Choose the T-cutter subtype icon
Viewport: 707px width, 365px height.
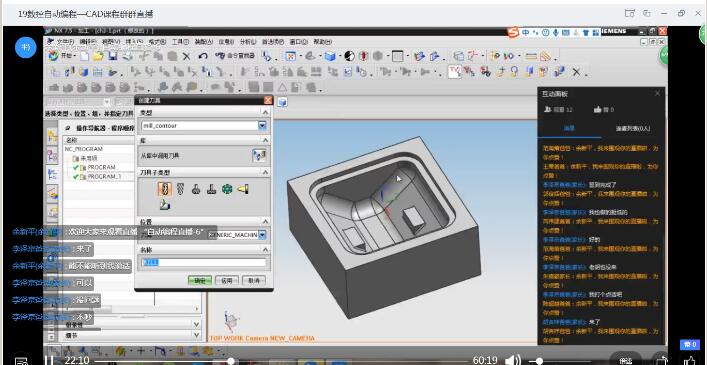211,189
